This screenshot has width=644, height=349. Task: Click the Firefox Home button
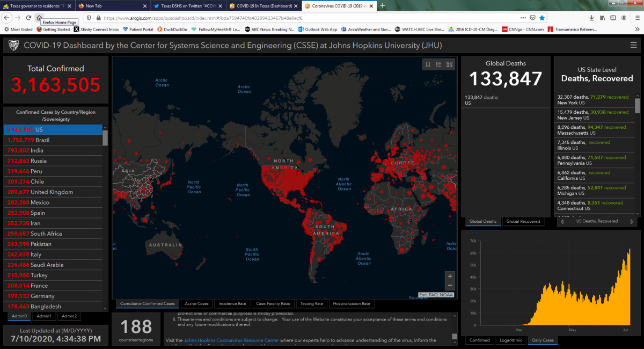(39, 18)
